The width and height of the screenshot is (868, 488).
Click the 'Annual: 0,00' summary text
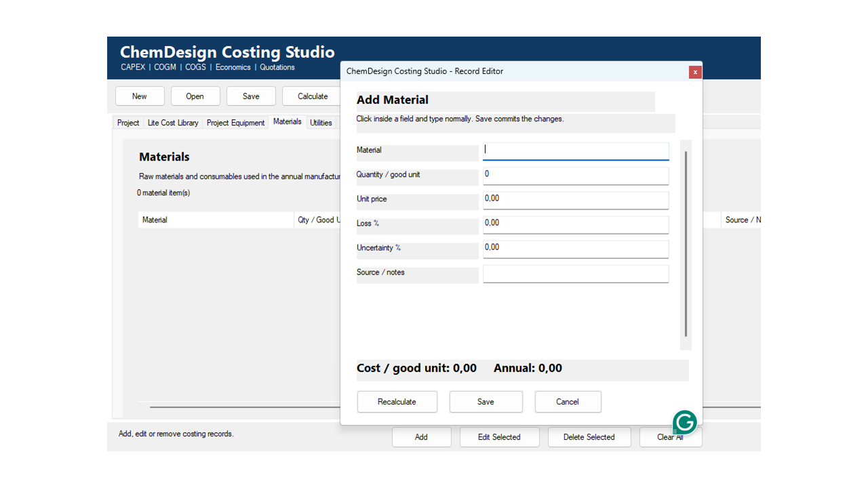point(528,368)
